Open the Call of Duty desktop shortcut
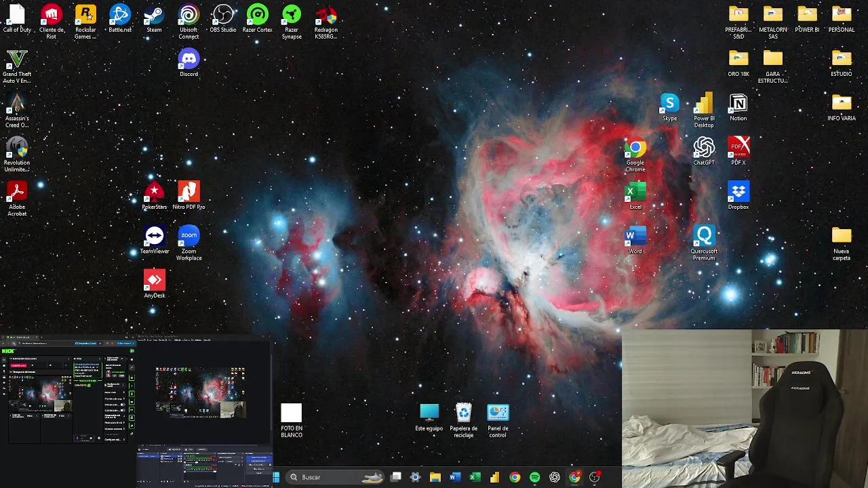The height and width of the screenshot is (488, 868). click(x=17, y=20)
